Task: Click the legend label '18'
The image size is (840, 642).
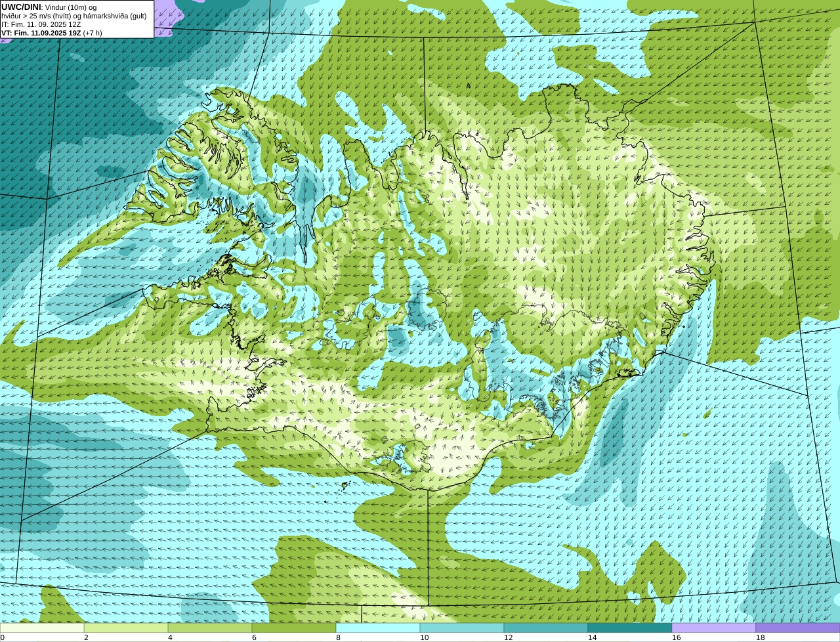Action: tap(760, 637)
